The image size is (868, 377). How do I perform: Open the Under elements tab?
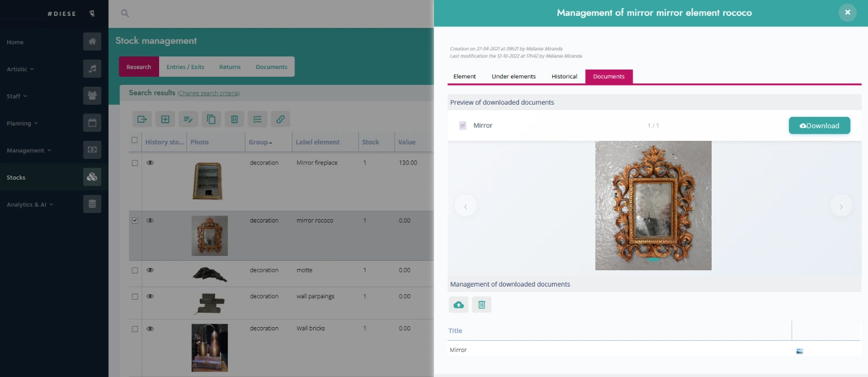pyautogui.click(x=513, y=77)
